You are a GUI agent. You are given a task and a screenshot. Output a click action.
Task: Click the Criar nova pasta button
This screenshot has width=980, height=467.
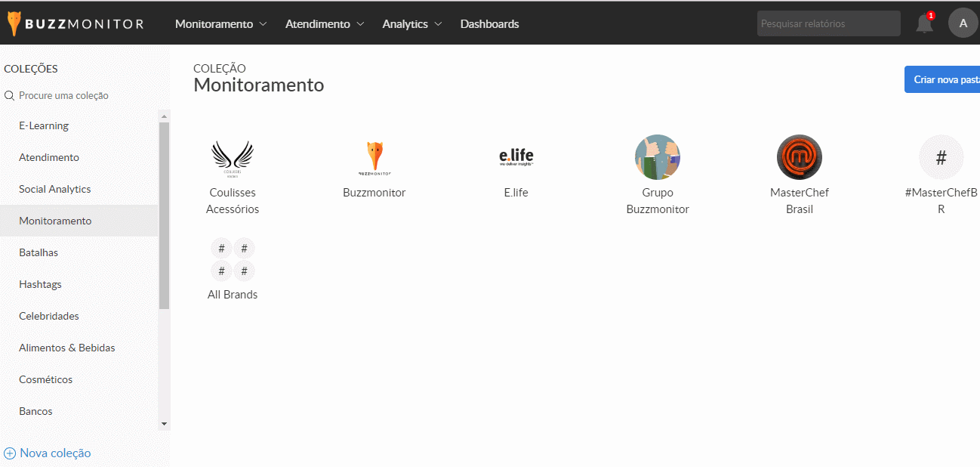pyautogui.click(x=944, y=79)
